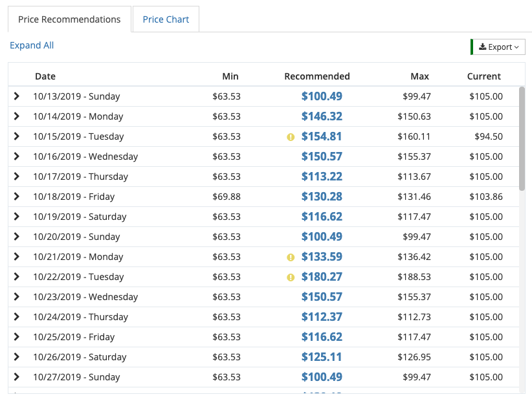Expand the 10/20/2019 Sunday row
Viewport: 532px width, 401px height.
coord(17,237)
